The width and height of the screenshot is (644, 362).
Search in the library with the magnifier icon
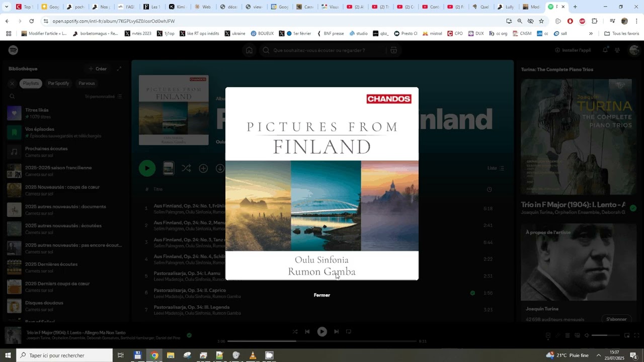[x=12, y=97]
